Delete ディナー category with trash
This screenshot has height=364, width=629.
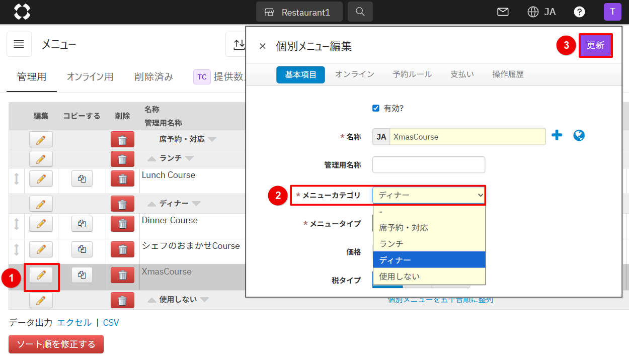coord(122,204)
